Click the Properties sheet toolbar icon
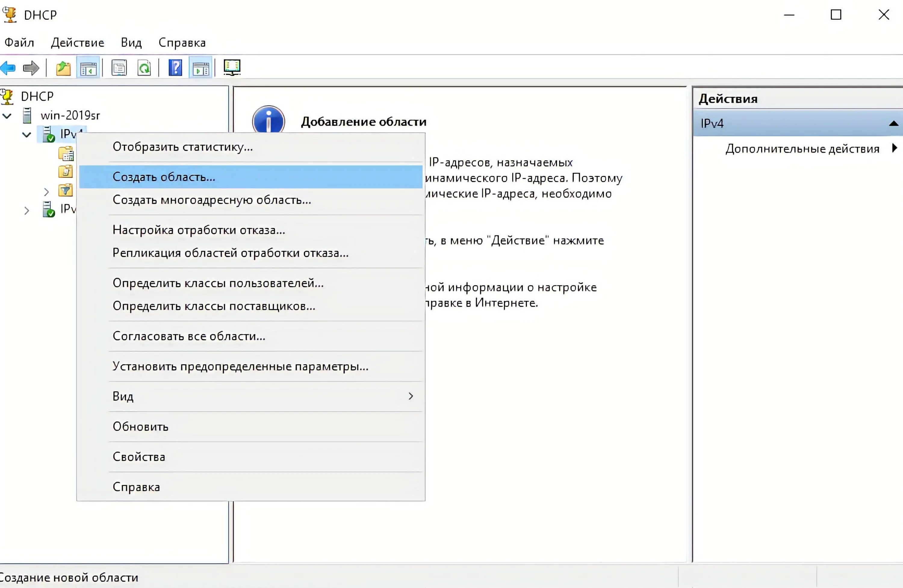903x588 pixels. [x=119, y=68]
